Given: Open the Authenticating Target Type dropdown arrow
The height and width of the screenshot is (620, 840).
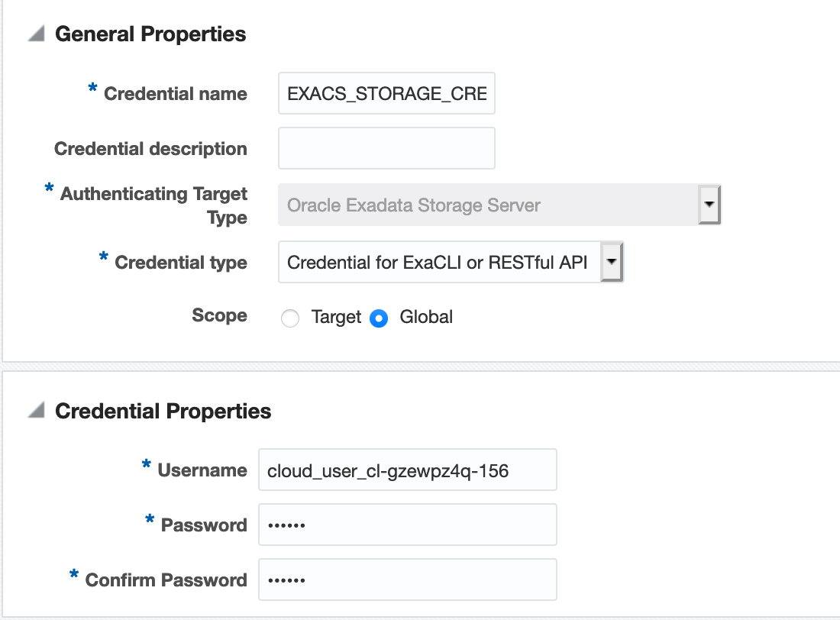Looking at the screenshot, I should click(709, 205).
